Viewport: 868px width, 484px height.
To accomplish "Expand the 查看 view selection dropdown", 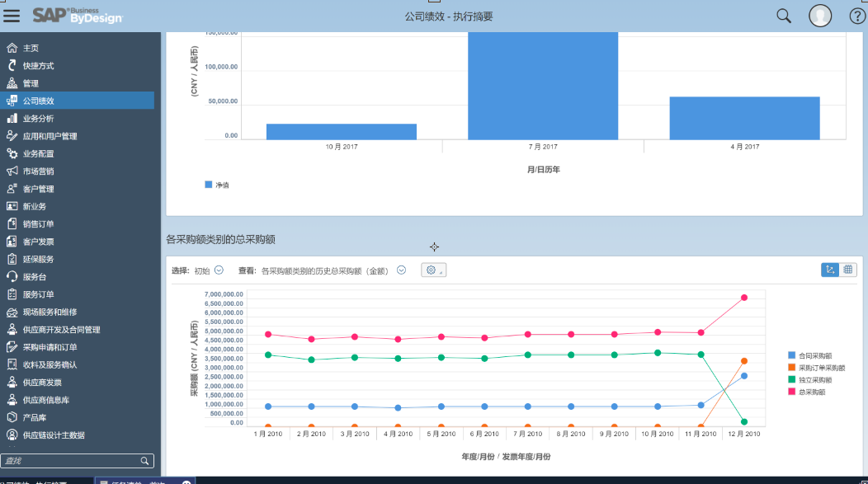I will [x=401, y=270].
